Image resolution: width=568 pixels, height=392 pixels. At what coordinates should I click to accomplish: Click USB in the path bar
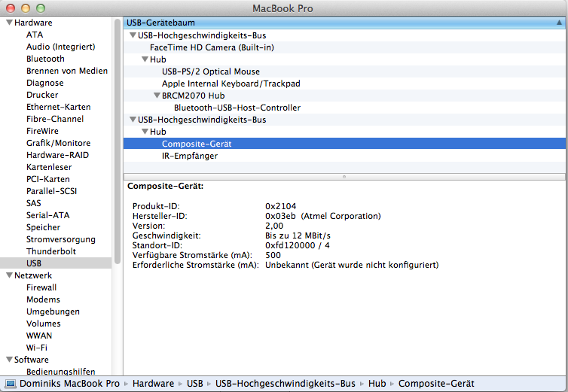coord(195,384)
